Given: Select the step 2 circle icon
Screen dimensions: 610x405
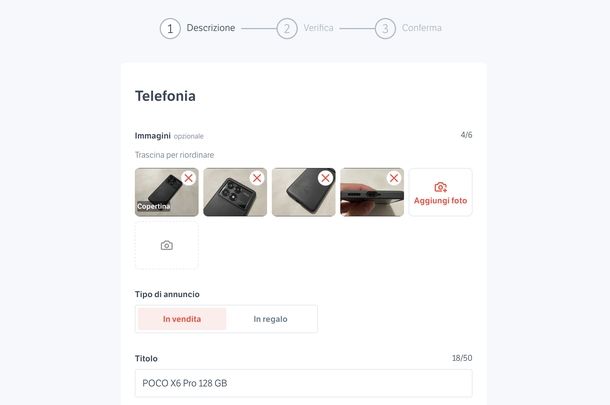Looking at the screenshot, I should pos(287,28).
